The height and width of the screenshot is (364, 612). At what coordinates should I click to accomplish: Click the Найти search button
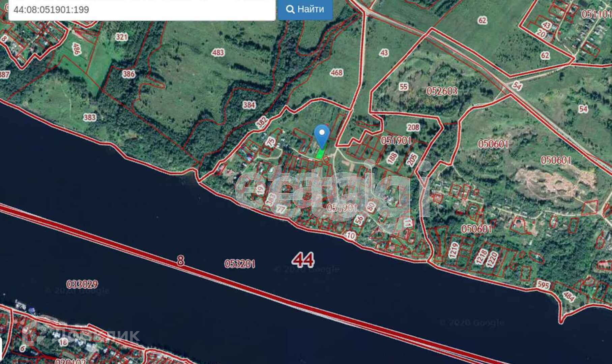tap(305, 9)
